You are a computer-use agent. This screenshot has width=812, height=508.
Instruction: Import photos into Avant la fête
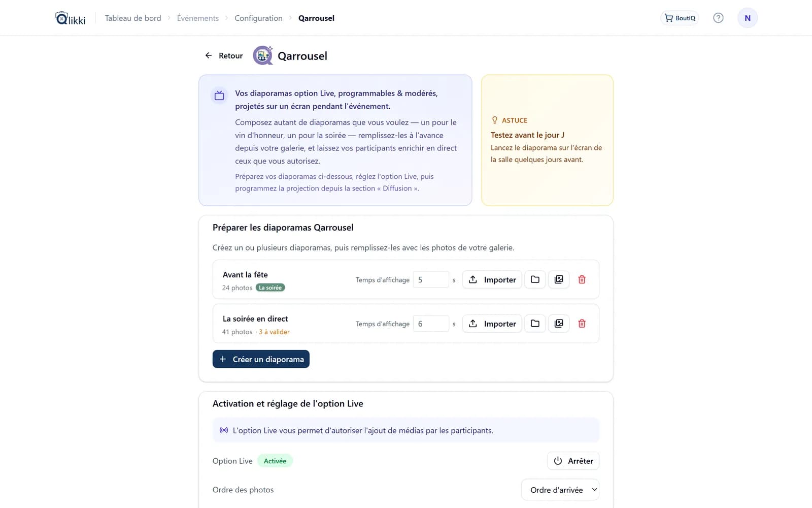click(x=492, y=279)
